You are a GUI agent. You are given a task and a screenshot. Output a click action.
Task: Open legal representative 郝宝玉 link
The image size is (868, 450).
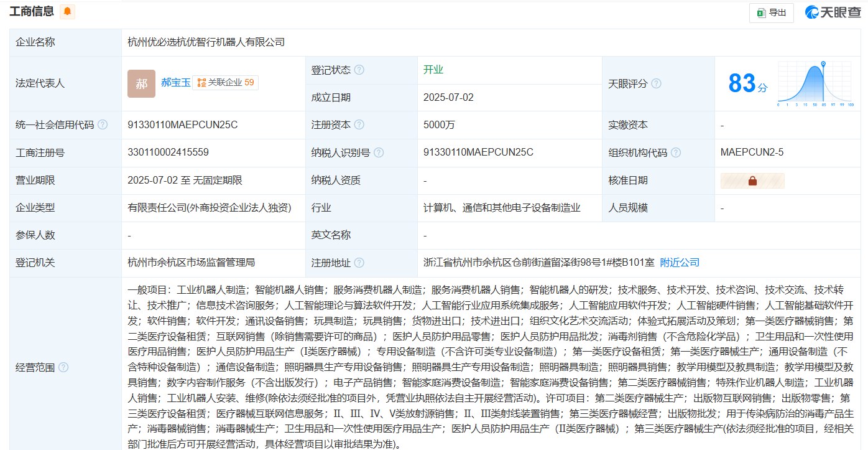click(175, 82)
